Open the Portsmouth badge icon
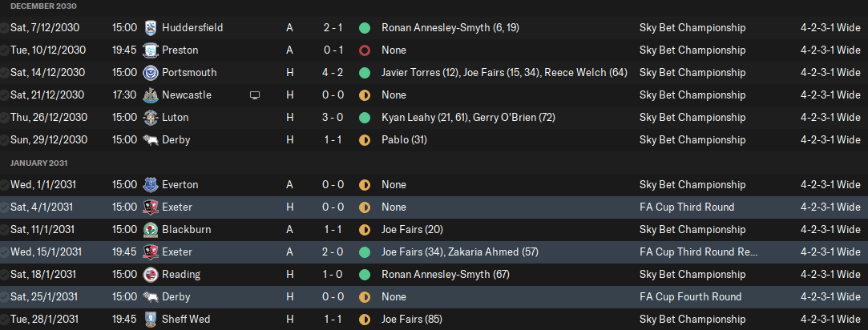This screenshot has width=868, height=330. click(x=150, y=72)
